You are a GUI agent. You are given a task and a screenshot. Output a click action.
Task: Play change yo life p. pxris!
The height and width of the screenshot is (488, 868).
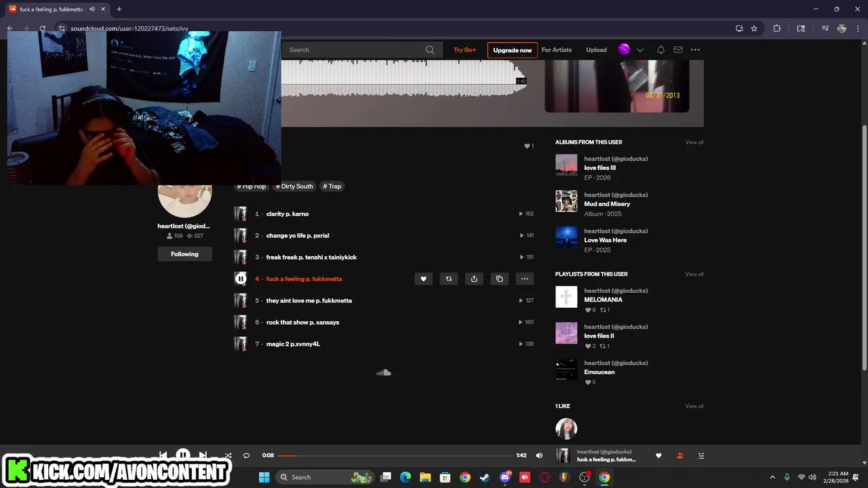coord(298,235)
